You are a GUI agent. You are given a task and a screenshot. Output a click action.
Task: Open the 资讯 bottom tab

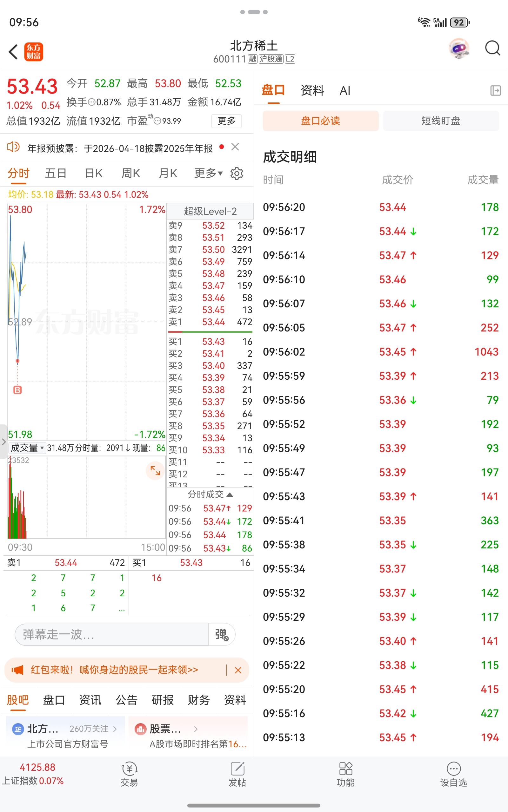point(90,700)
